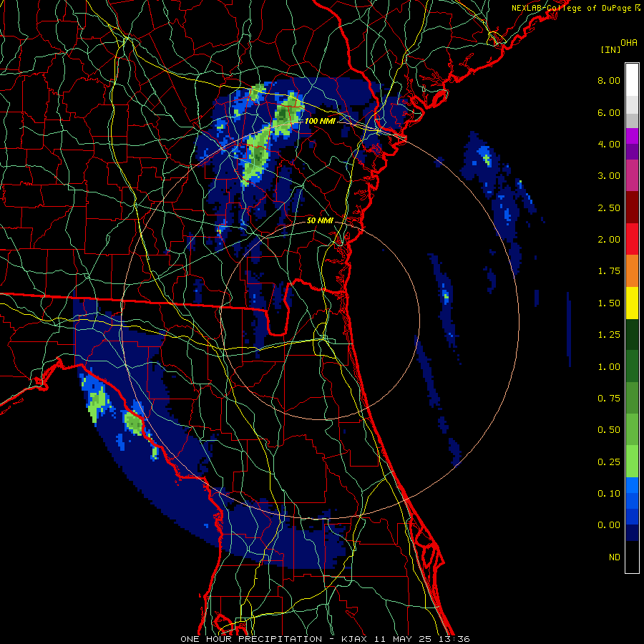The width and height of the screenshot is (644, 644).
Task: Click the bright magenta swatch above 4.00
Action: [x=632, y=136]
